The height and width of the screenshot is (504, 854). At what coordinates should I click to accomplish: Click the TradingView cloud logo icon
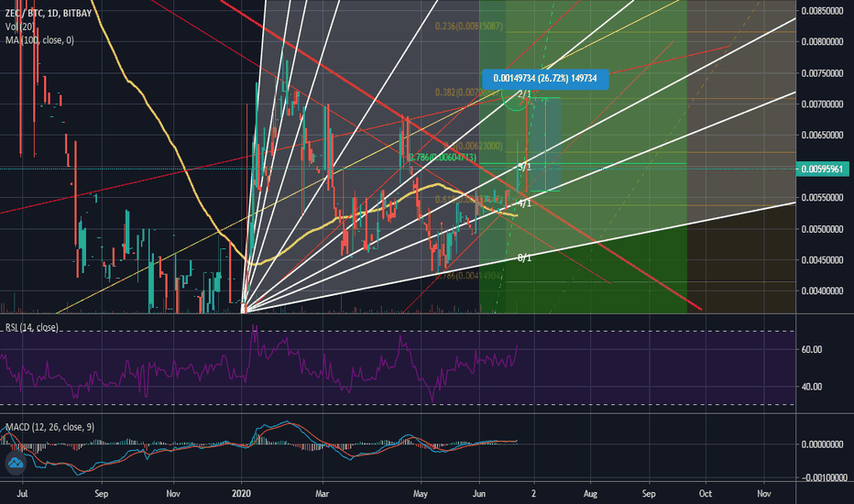16,463
